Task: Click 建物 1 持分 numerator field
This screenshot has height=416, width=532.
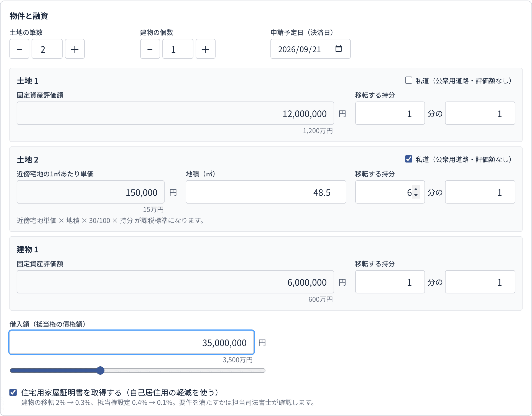Action: [390, 282]
